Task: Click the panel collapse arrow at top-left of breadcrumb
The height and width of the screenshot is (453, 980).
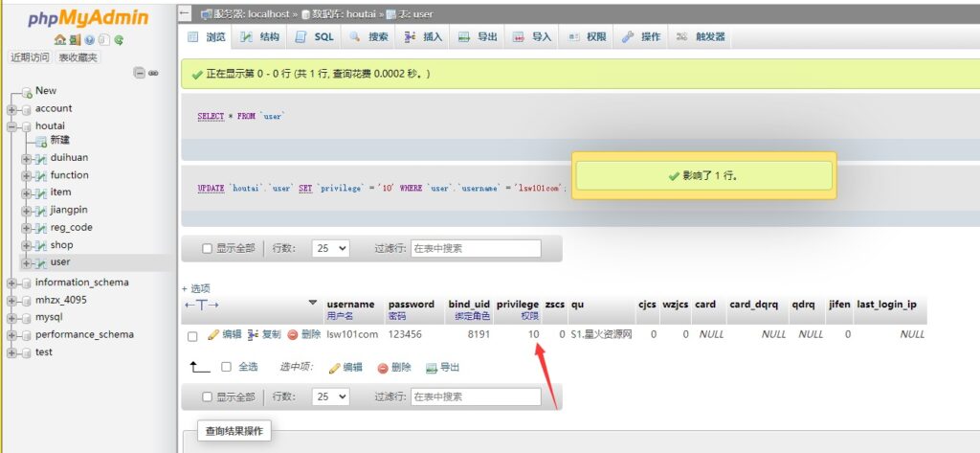Action: [x=184, y=13]
